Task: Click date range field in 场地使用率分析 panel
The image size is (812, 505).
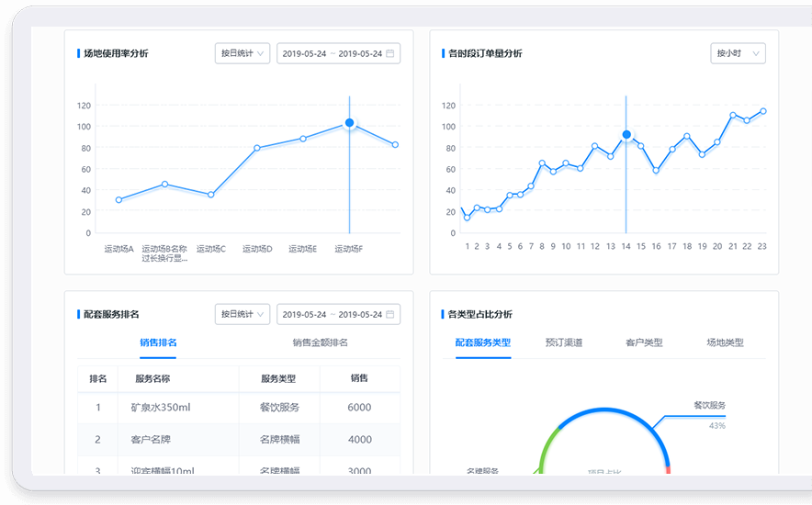Action: click(338, 53)
